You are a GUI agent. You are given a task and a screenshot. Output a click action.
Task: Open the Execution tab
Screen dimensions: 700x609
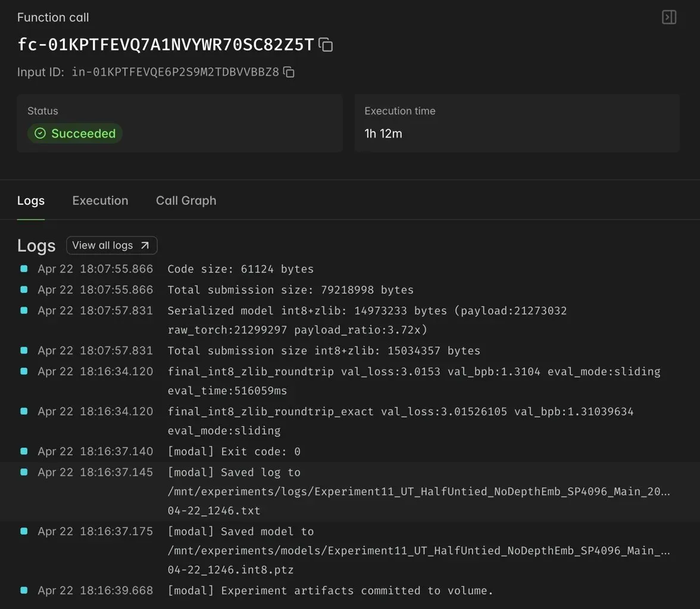click(101, 201)
